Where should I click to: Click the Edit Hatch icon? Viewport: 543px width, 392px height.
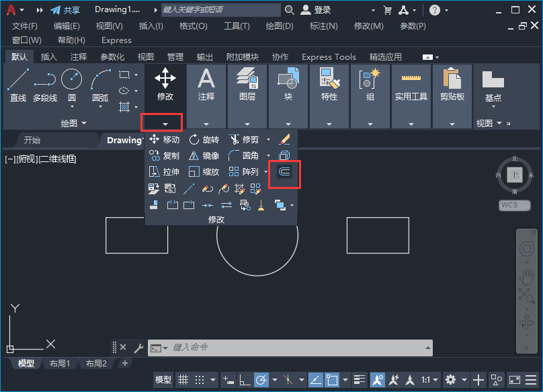(x=240, y=188)
